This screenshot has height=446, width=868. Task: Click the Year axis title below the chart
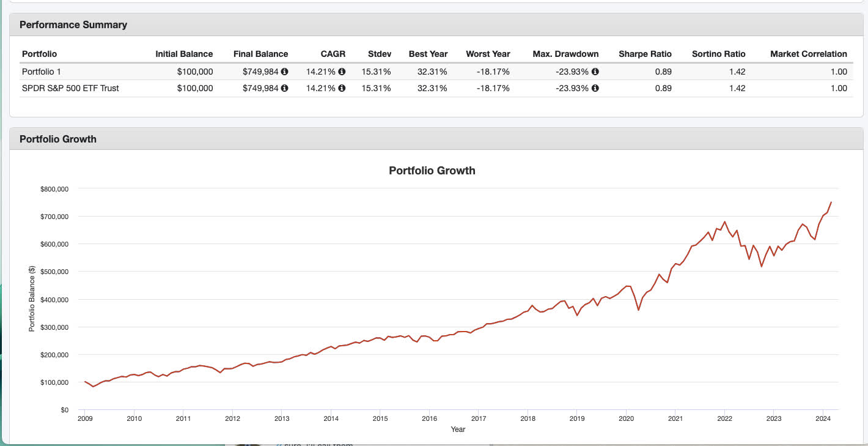coord(458,429)
